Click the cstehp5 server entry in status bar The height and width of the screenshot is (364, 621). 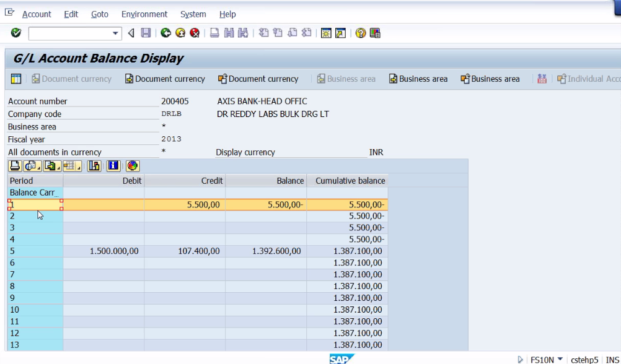pyautogui.click(x=584, y=360)
